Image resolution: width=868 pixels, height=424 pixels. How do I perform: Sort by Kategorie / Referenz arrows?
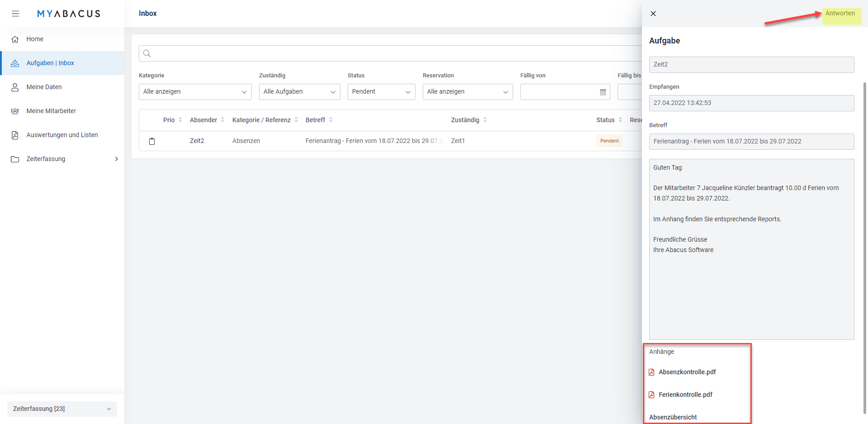pyautogui.click(x=296, y=120)
